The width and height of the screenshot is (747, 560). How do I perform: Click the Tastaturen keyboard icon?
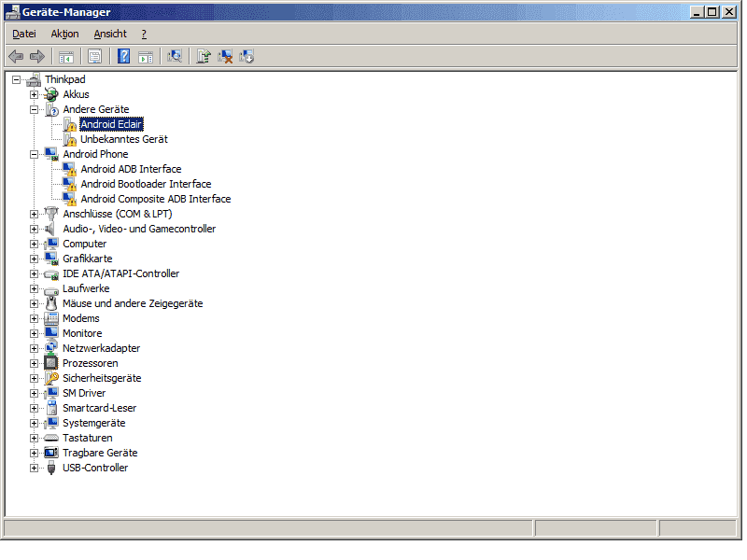pos(51,438)
